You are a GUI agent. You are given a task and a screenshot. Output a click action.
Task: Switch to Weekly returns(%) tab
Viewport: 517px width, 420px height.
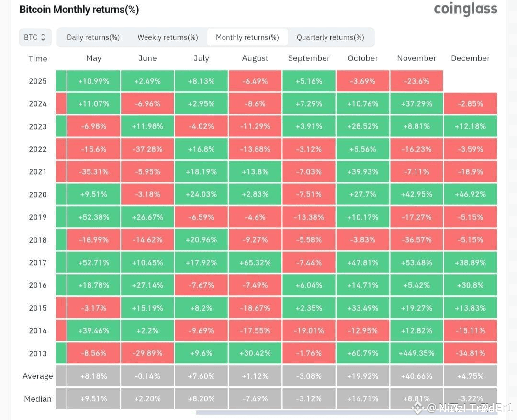click(168, 37)
